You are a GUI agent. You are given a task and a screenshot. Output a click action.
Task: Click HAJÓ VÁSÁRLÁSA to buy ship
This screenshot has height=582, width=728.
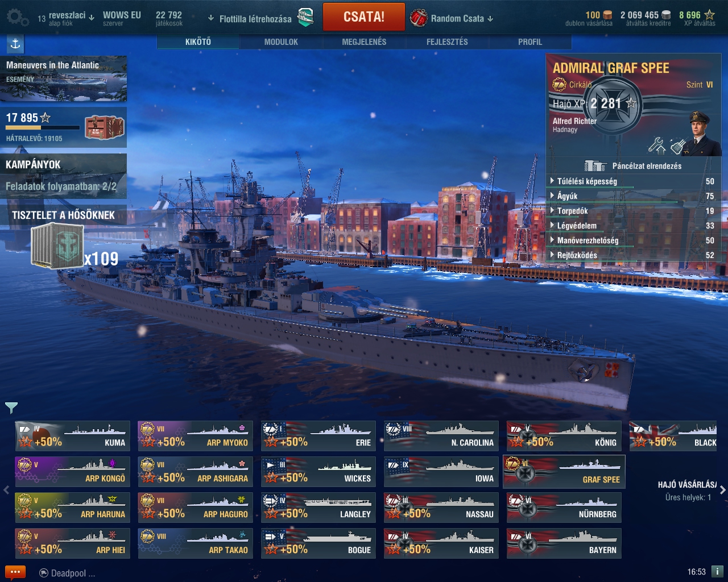687,485
